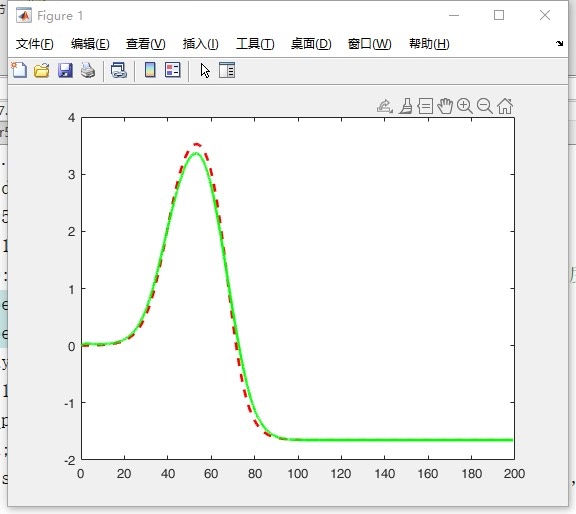Image resolution: width=576 pixels, height=514 pixels.
Task: Click the MATLAB logo in title bar
Action: click(x=24, y=16)
